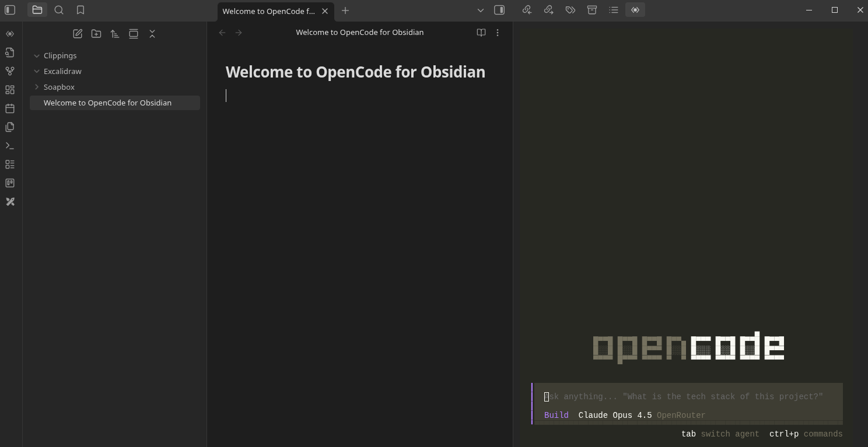Toggle the right sidebar icon

[x=499, y=10]
